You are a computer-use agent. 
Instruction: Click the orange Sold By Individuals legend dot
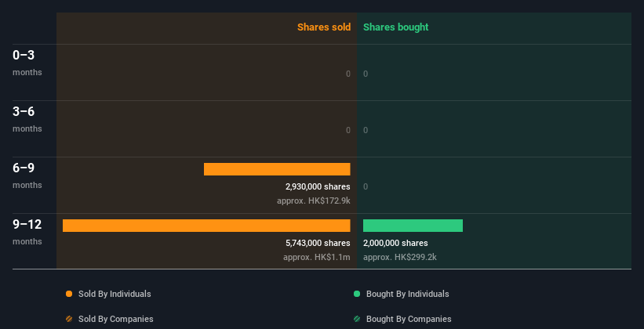tap(69, 294)
